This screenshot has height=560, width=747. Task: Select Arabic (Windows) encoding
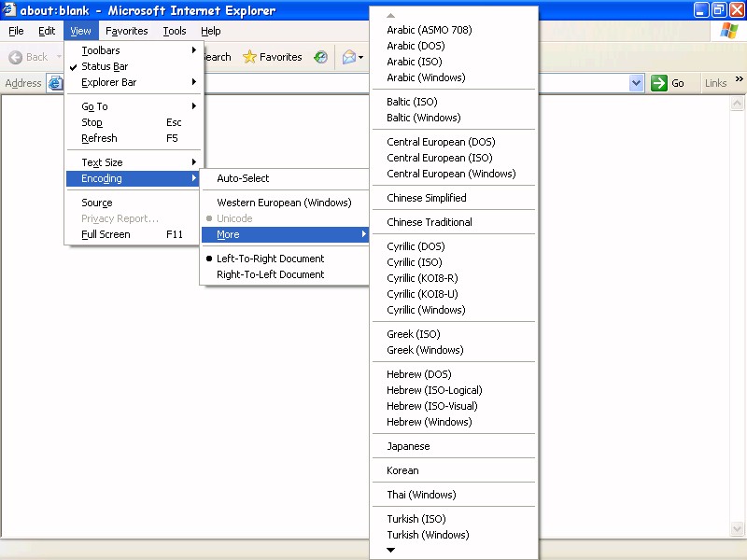(x=454, y=77)
